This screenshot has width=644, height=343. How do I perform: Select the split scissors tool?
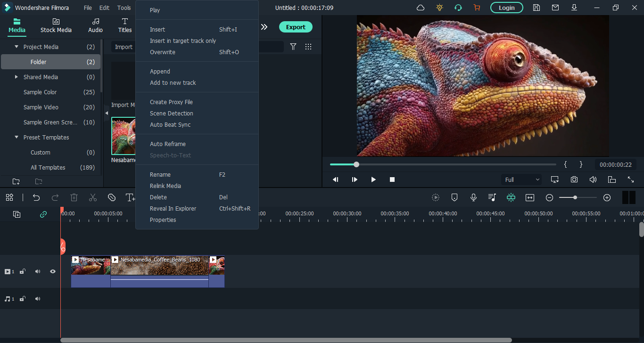[x=93, y=197]
